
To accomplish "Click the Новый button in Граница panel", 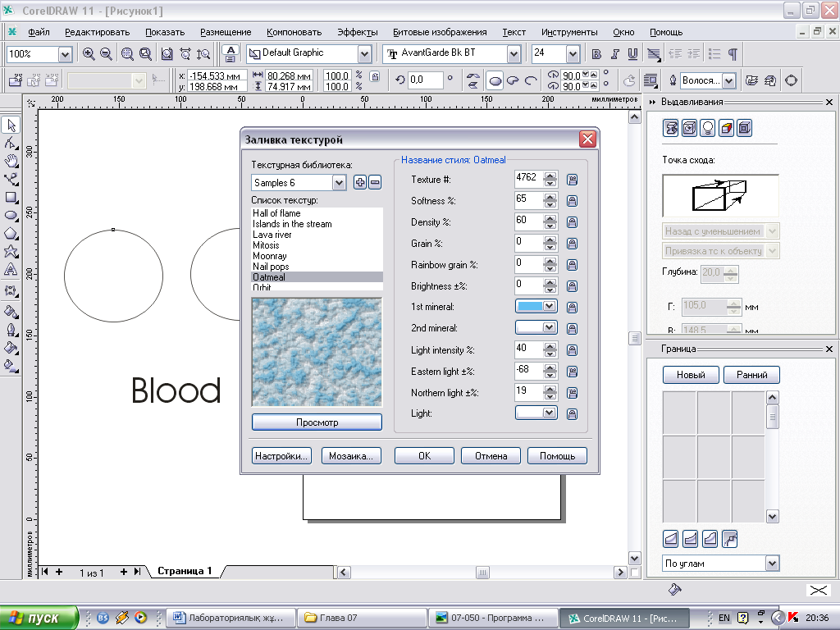I will (x=691, y=375).
